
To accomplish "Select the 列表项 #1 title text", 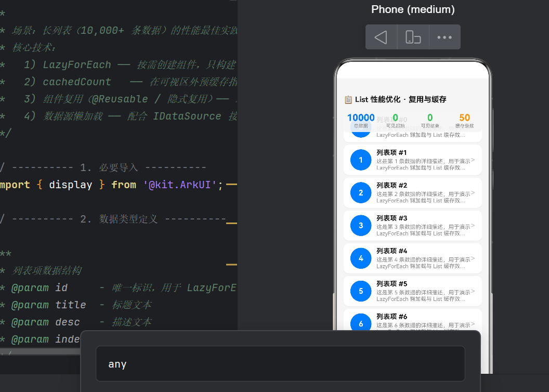I will [391, 153].
